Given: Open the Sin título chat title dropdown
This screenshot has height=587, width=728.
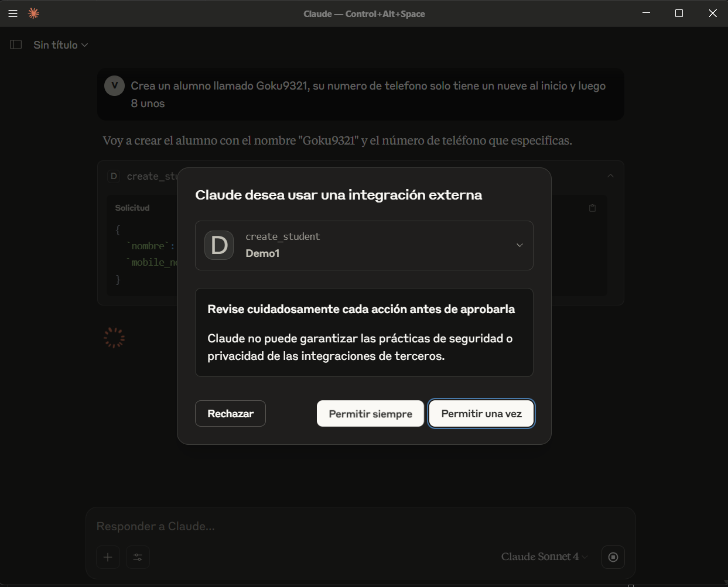Looking at the screenshot, I should (x=60, y=45).
